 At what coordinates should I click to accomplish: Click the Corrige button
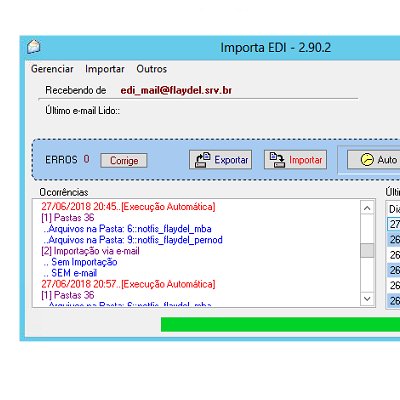click(124, 161)
